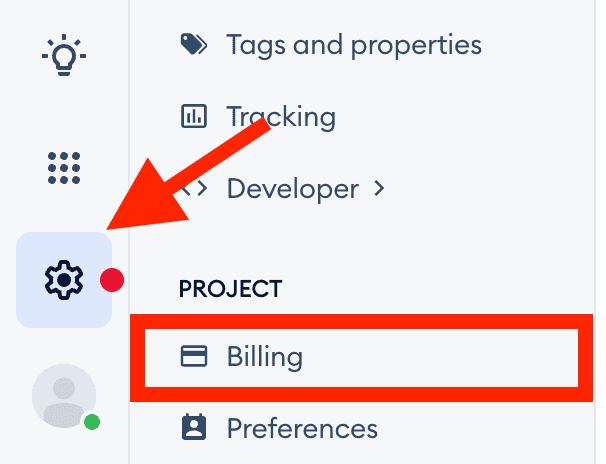606x464 pixels.
Task: Open Tags and properties menu item
Action: (x=353, y=44)
